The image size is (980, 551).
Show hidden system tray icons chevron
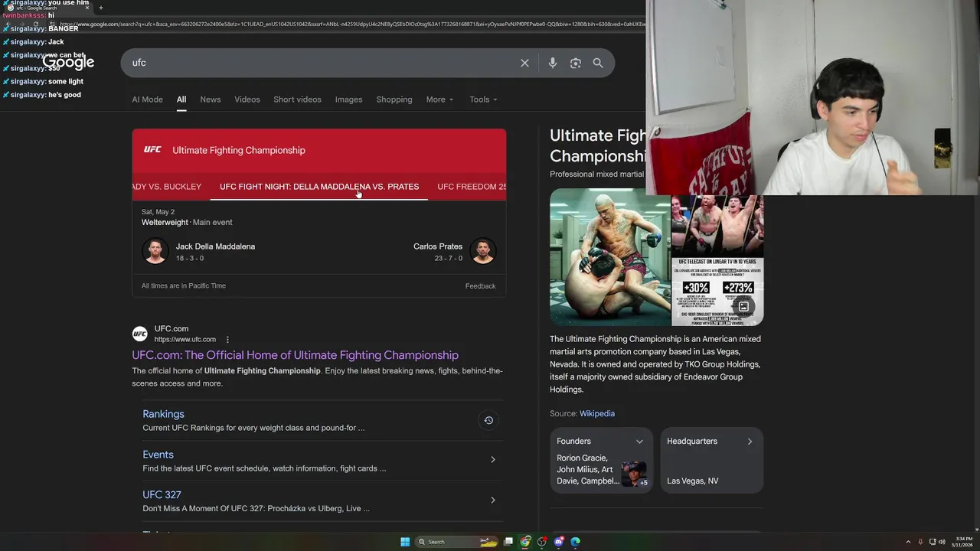pyautogui.click(x=908, y=542)
